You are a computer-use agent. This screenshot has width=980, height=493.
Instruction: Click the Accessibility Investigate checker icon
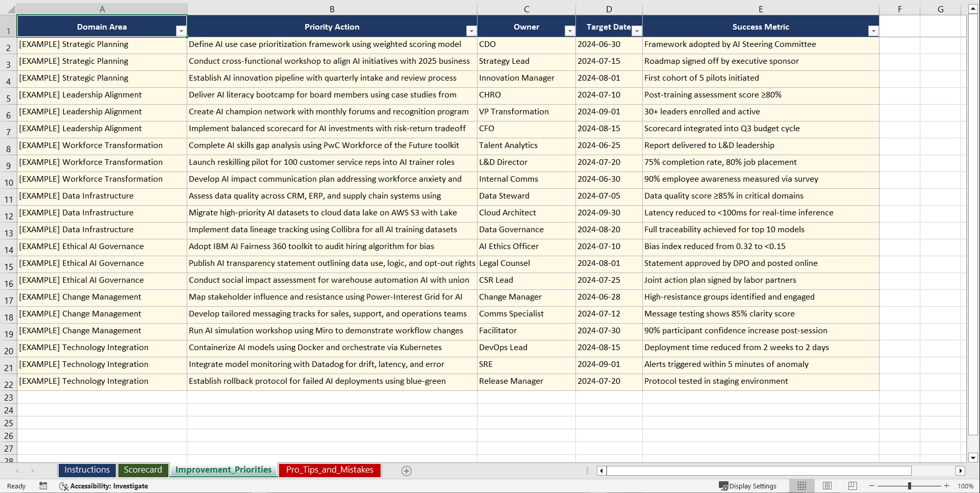64,486
